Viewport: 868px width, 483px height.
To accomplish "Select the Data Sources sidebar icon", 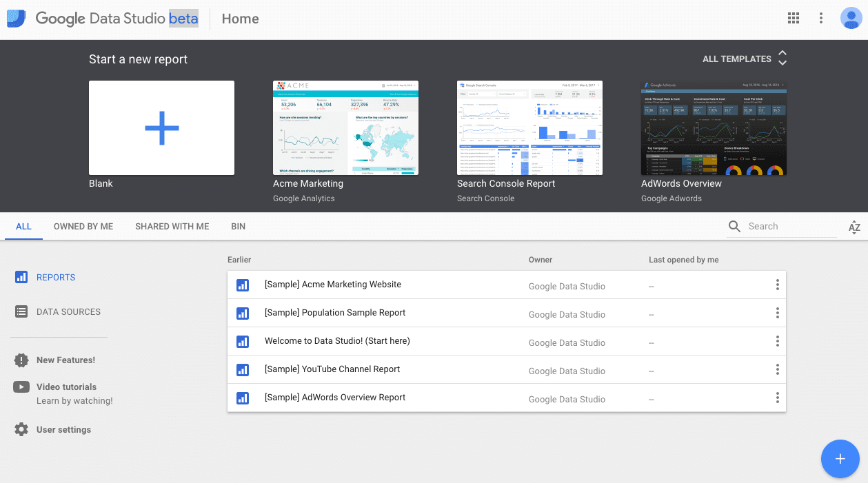I will pos(21,311).
